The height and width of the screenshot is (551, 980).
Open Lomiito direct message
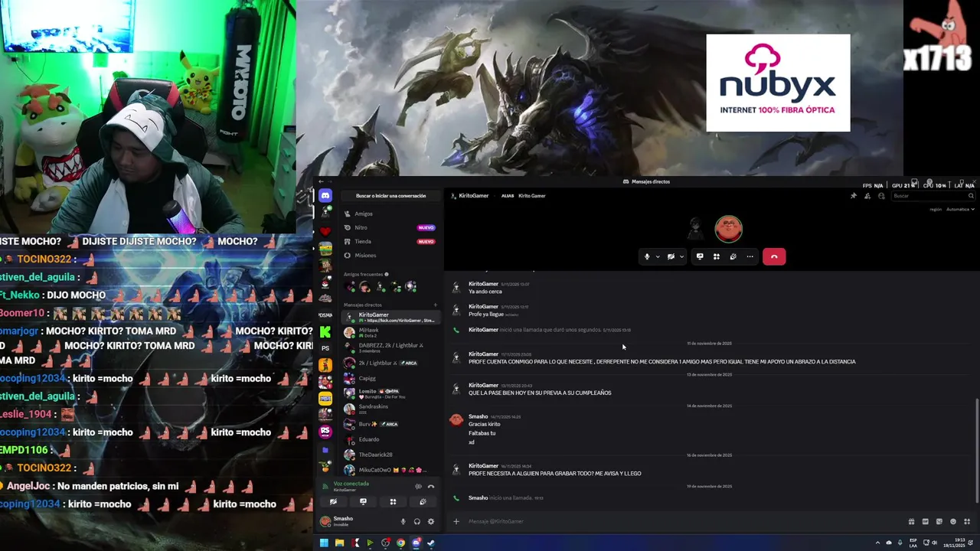pyautogui.click(x=390, y=393)
